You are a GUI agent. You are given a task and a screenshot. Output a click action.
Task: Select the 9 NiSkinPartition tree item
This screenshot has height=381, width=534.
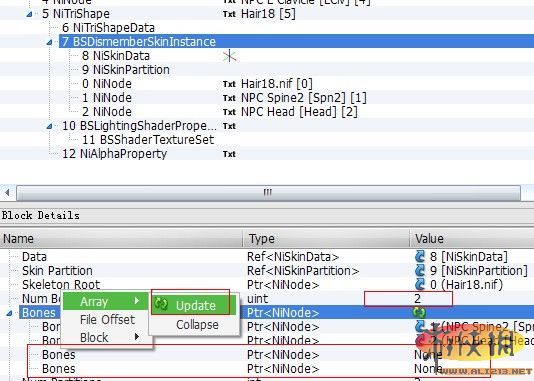[x=126, y=70]
